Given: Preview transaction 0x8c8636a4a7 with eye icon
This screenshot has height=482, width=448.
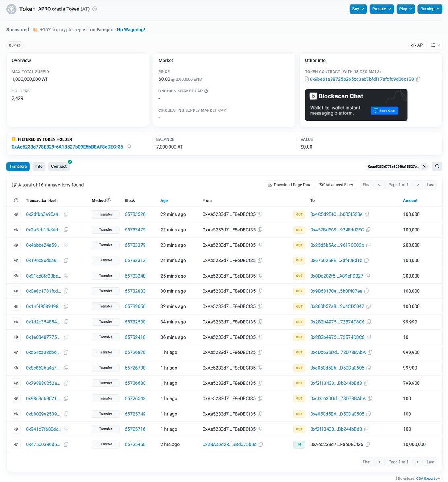Looking at the screenshot, I should click(16, 368).
